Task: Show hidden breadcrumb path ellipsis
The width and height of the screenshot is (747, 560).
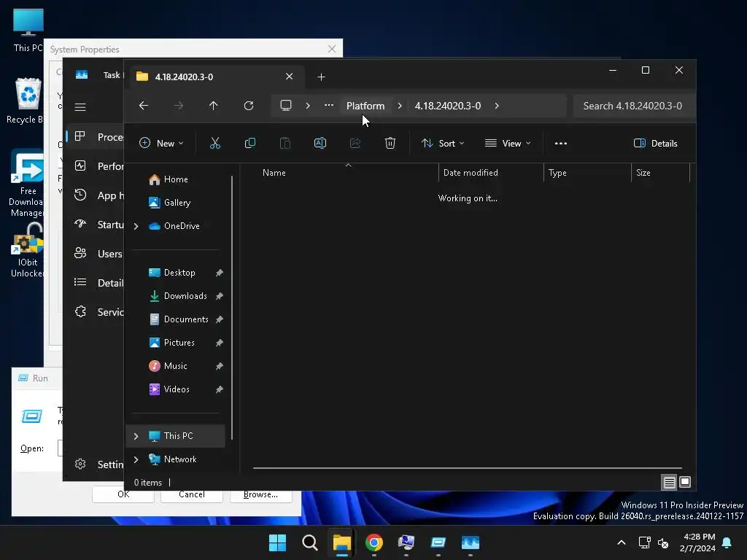Action: (x=329, y=105)
